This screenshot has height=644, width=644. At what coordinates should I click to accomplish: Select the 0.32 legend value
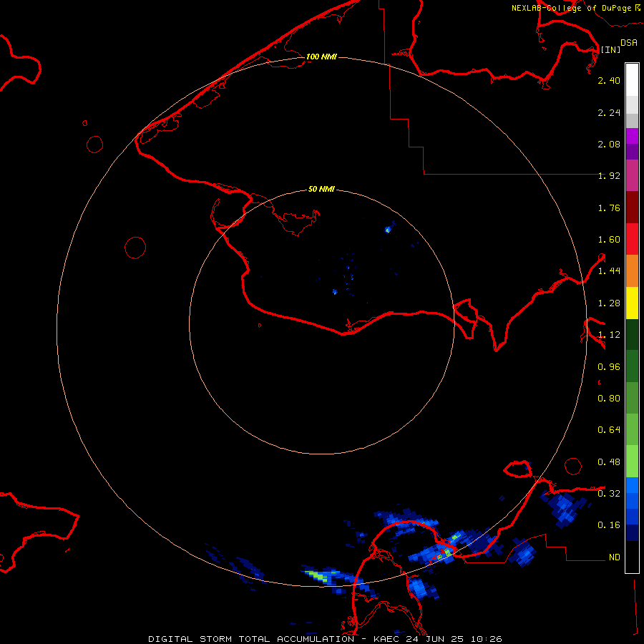click(x=609, y=494)
